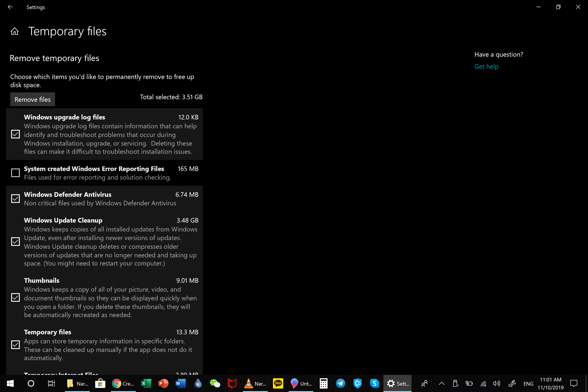
Task: Open Action Center notifications icon
Action: coord(574,383)
